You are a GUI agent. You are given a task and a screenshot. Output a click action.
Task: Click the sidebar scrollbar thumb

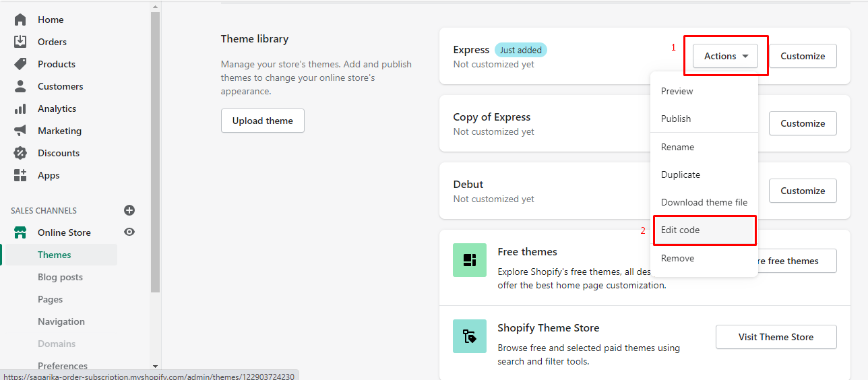pyautogui.click(x=156, y=152)
